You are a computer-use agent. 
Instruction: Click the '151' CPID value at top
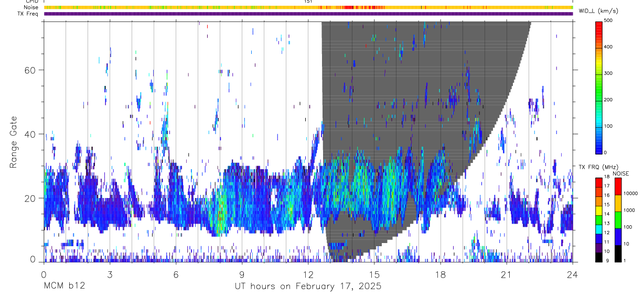pyautogui.click(x=308, y=2)
